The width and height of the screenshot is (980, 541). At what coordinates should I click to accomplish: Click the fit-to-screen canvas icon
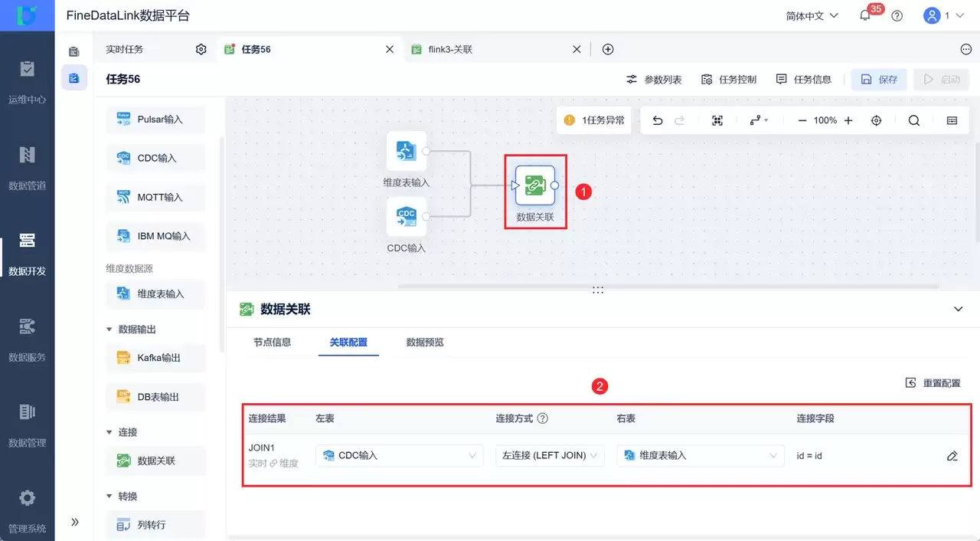click(717, 120)
